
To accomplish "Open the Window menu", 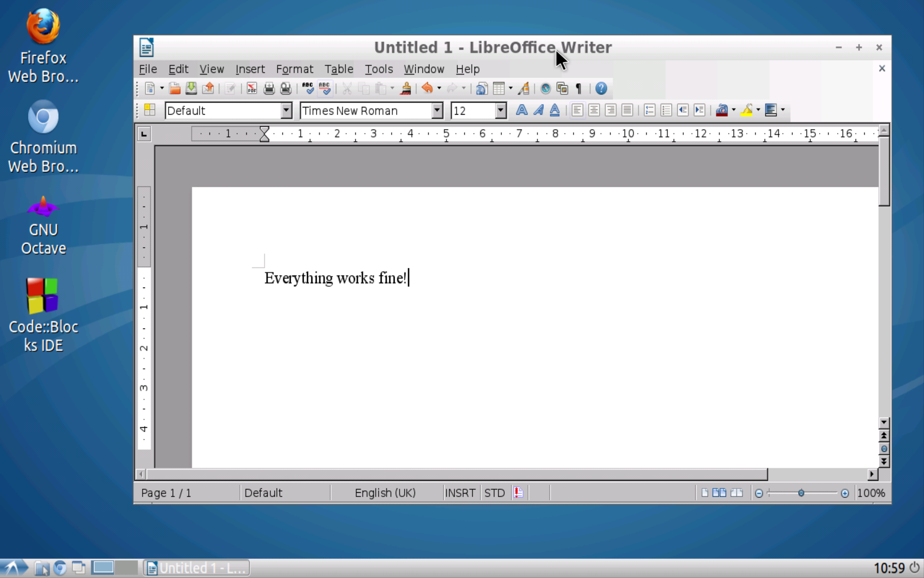I will (423, 69).
